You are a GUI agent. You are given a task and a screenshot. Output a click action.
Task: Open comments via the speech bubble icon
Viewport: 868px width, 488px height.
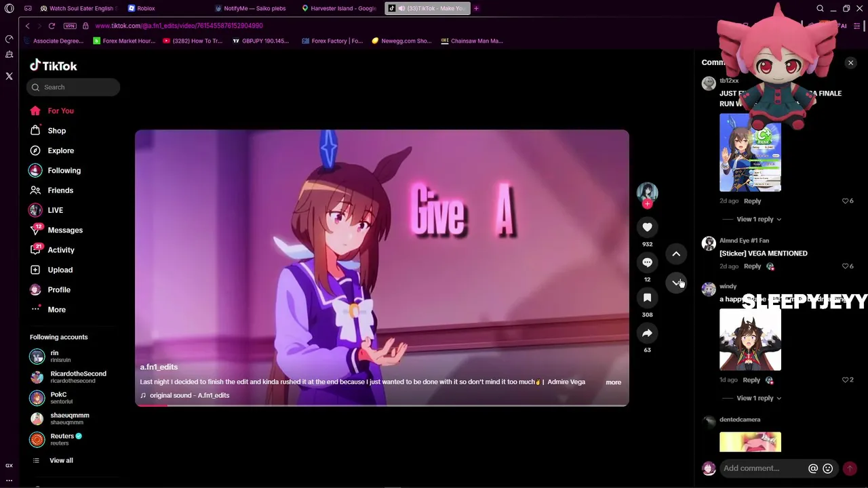647,263
